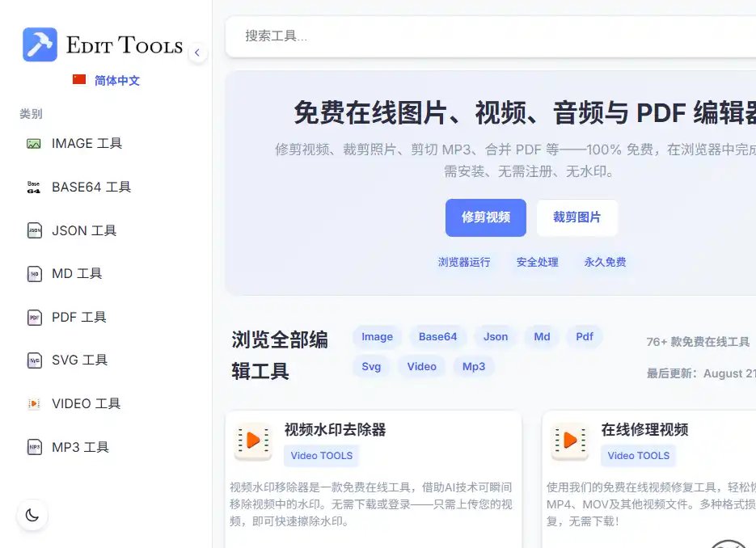756x548 pixels.
Task: Collapse the sidebar with the chevron button
Action: tap(197, 53)
